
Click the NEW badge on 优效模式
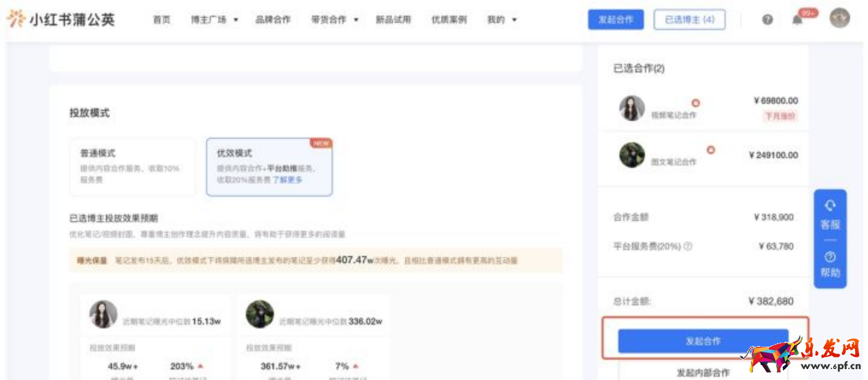tap(320, 143)
